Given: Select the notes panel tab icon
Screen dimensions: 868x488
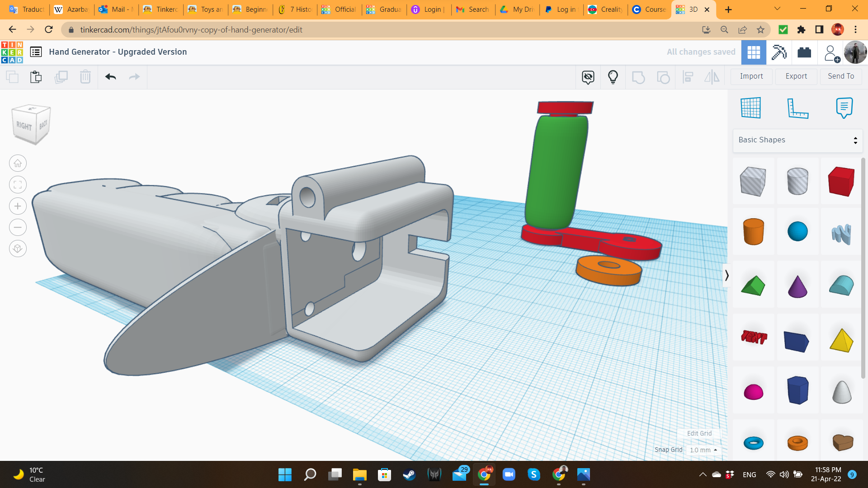Looking at the screenshot, I should [x=844, y=107].
